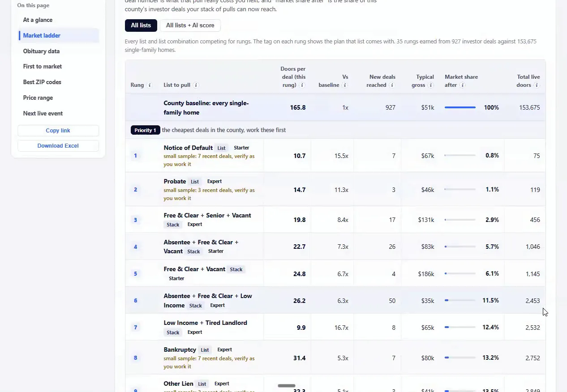Jump to First to market section
Screen dimensions: 567x392
(x=43, y=67)
